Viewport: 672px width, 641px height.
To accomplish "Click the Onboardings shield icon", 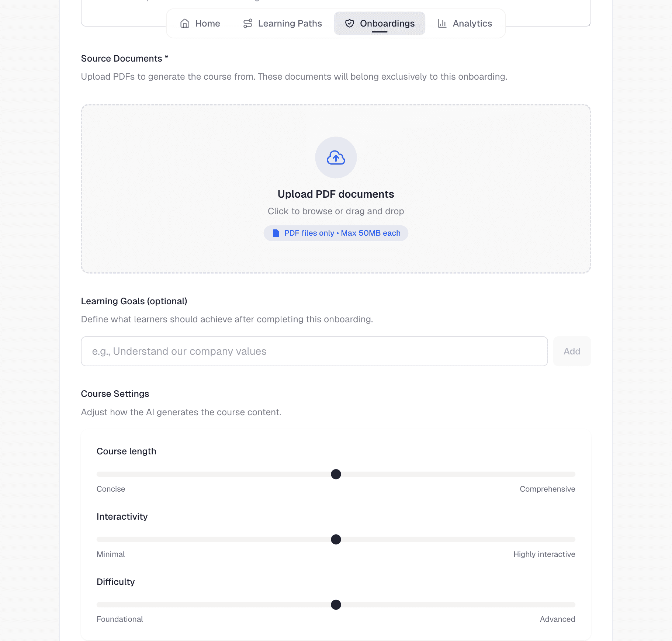I will coord(349,23).
